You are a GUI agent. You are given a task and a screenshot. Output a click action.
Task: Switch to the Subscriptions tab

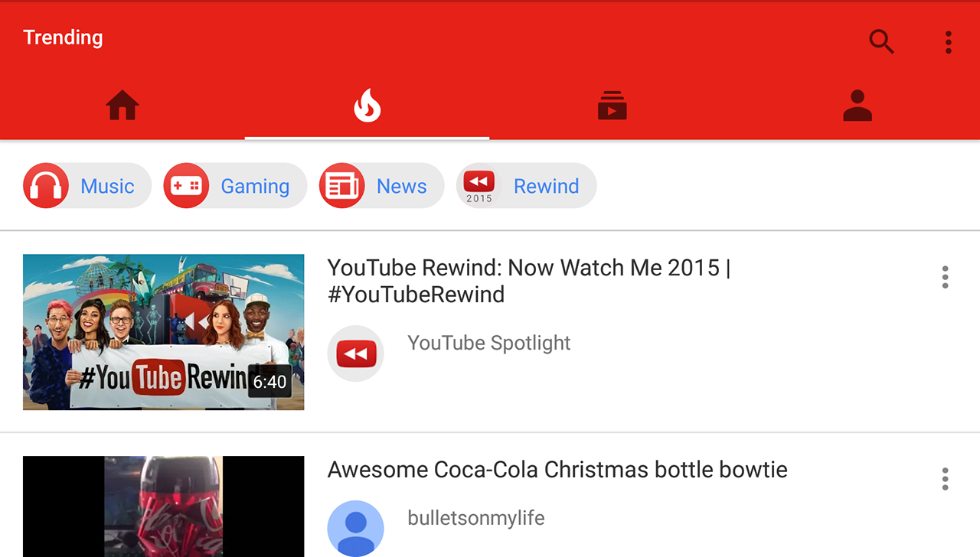point(612,105)
